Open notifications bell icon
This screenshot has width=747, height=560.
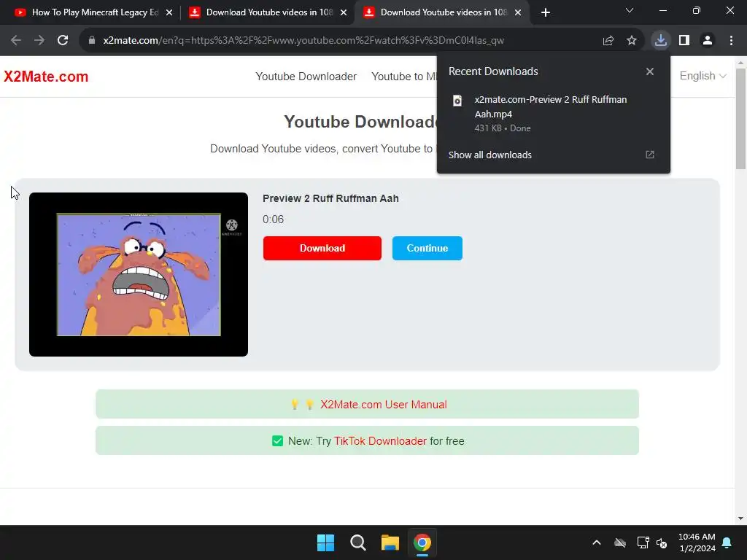pos(727,542)
